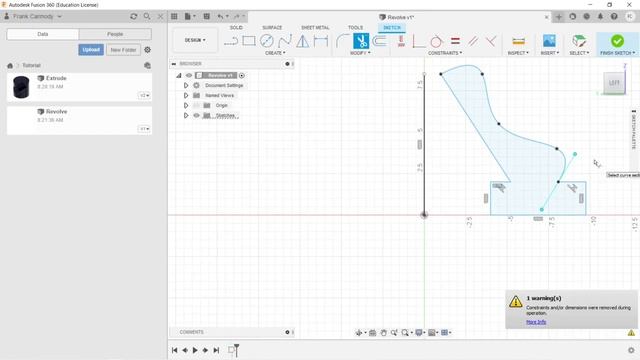Expand the Origin node
Image resolution: width=640 pixels, height=360 pixels.
tap(186, 105)
